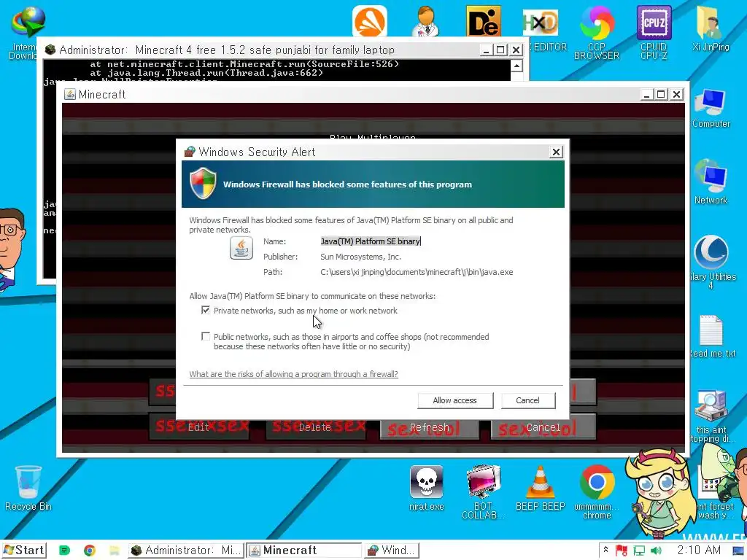The height and width of the screenshot is (560, 747).
Task: Click Refresh button in Minecraft window
Action: click(429, 427)
